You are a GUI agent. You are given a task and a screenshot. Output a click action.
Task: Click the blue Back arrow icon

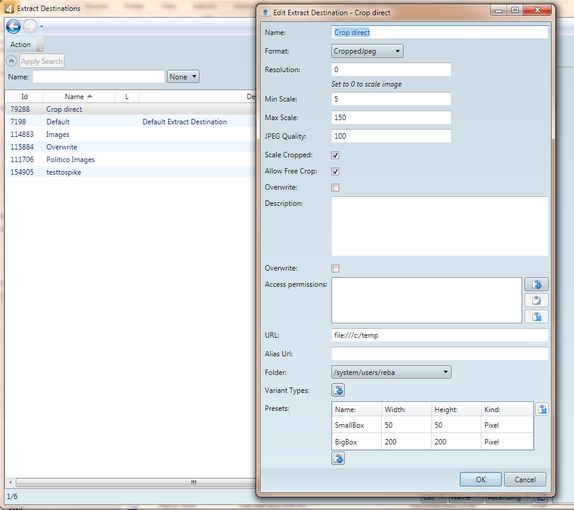[14, 26]
